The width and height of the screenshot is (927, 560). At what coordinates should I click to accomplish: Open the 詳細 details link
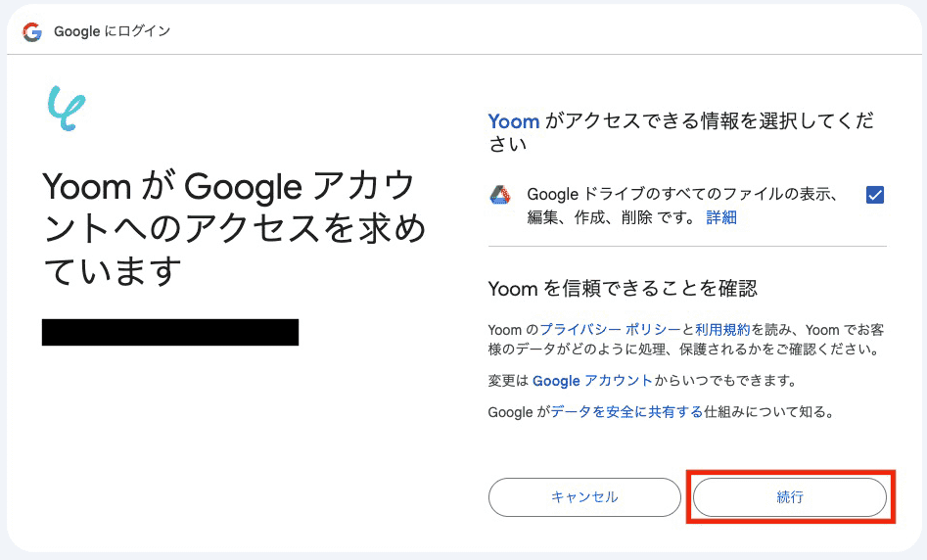(x=721, y=217)
